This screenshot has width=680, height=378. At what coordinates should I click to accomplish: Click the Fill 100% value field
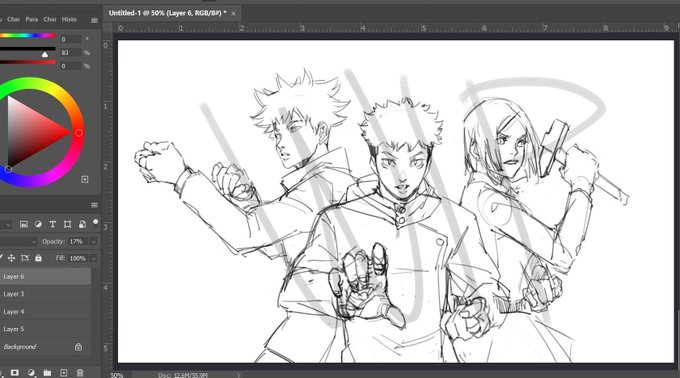(78, 258)
